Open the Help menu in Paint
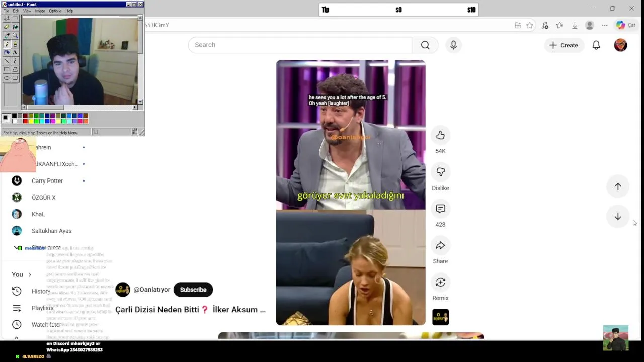 [x=69, y=11]
